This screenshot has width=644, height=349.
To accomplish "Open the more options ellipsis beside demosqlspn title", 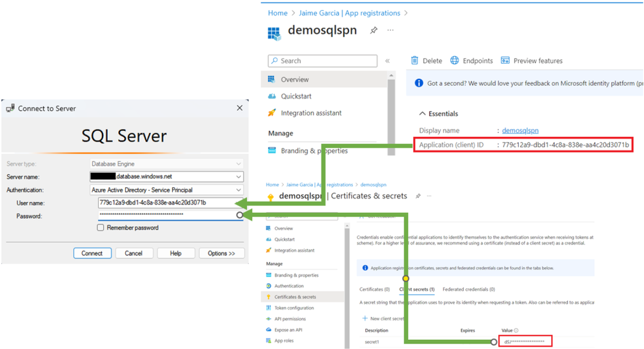I will click(390, 30).
